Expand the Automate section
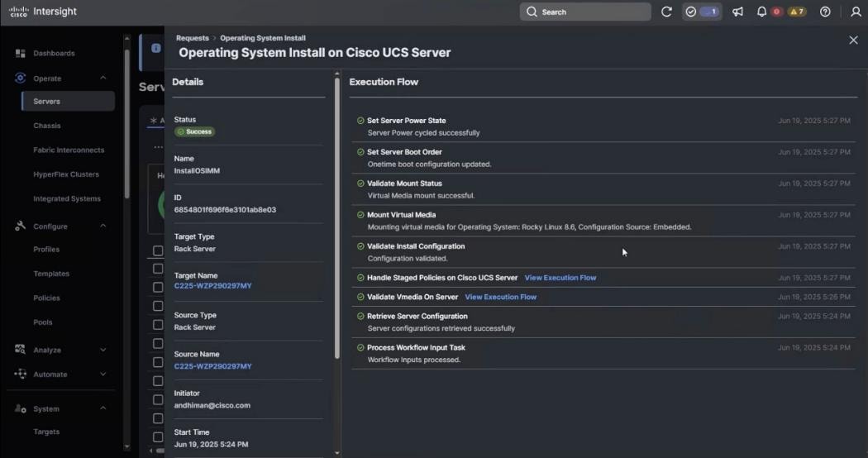This screenshot has height=458, width=868. pos(103,374)
